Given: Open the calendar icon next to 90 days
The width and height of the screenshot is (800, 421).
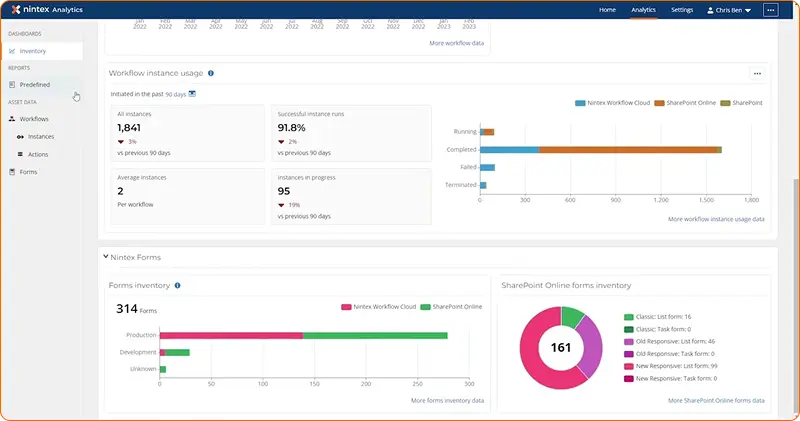Looking at the screenshot, I should pyautogui.click(x=192, y=94).
